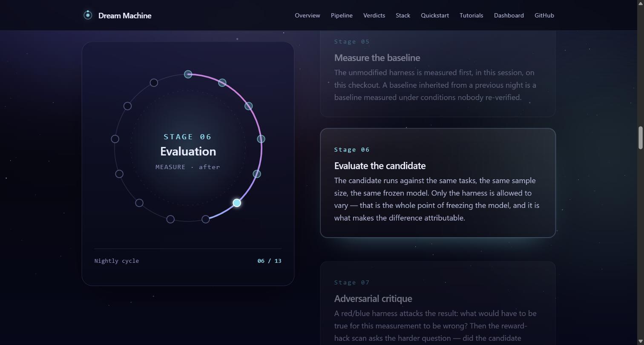Follow the GitHub link
644x345 pixels.
point(544,15)
